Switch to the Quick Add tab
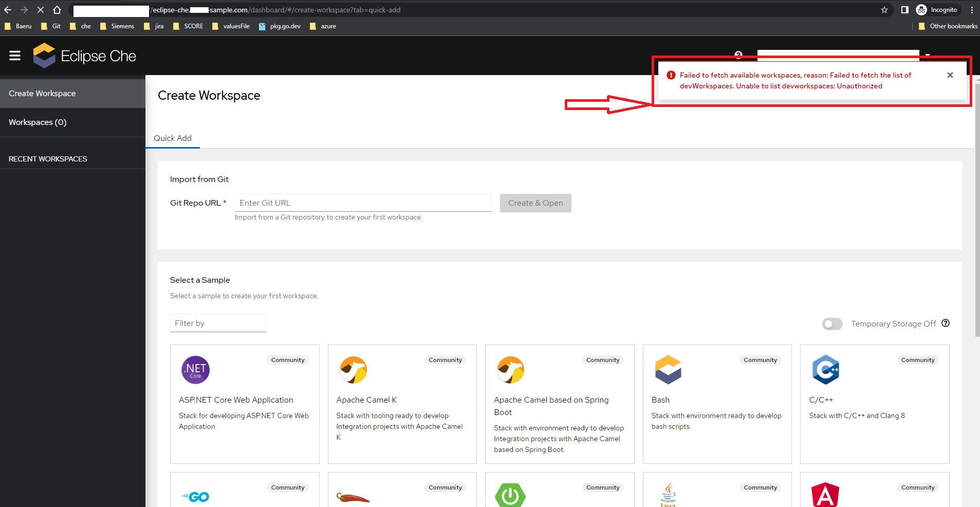This screenshot has height=507, width=980. point(173,138)
